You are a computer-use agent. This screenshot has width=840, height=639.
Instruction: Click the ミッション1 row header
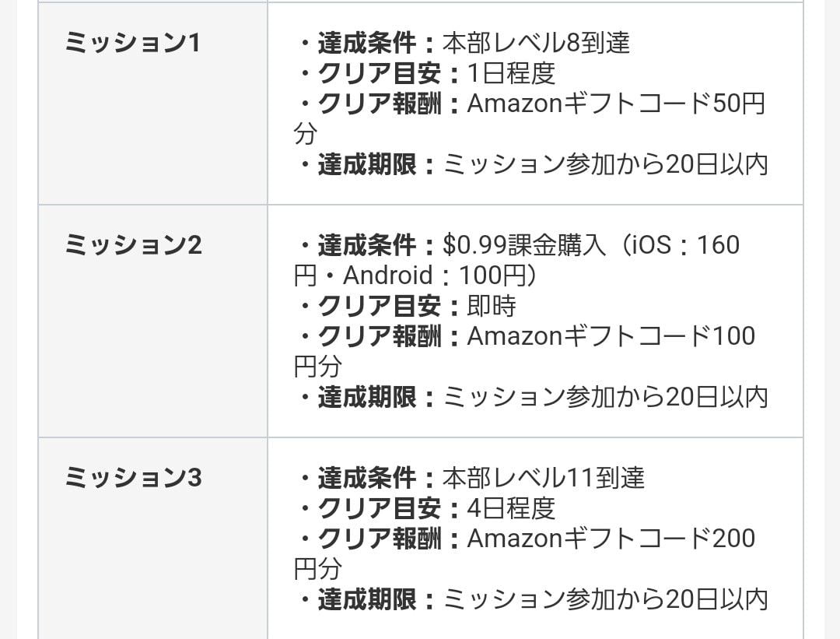click(133, 44)
